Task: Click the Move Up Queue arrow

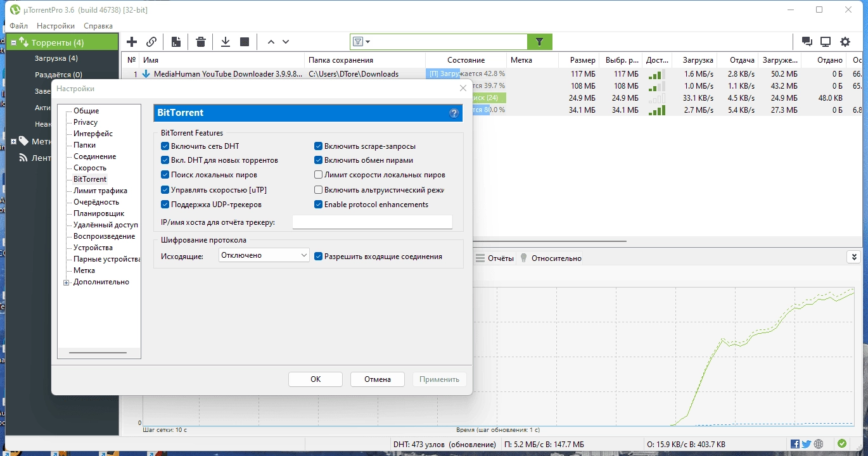Action: pyautogui.click(x=271, y=42)
